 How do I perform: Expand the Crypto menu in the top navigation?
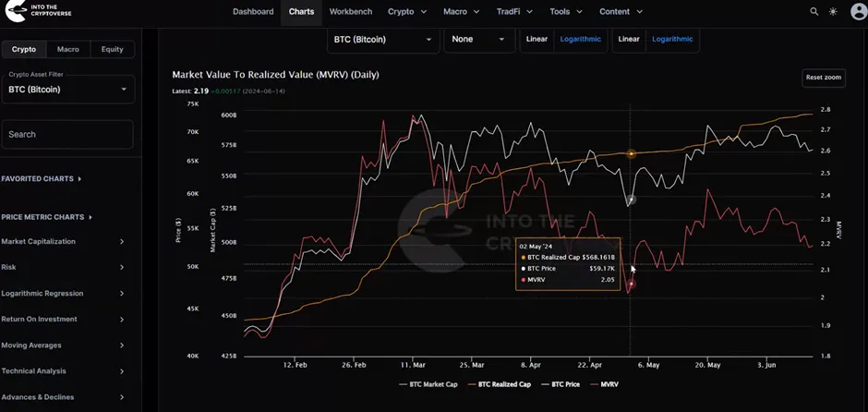[x=407, y=12]
